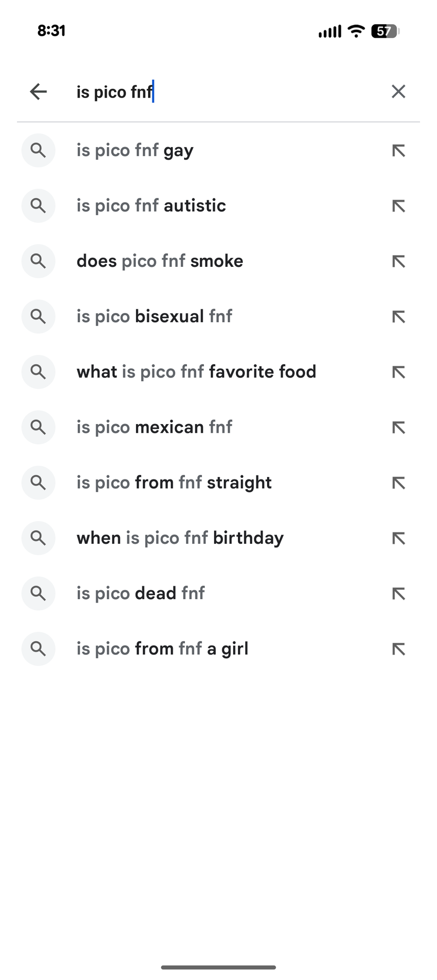Pick the 'is pico dead fnf' suggestion
The height and width of the screenshot is (980, 437).
click(141, 593)
